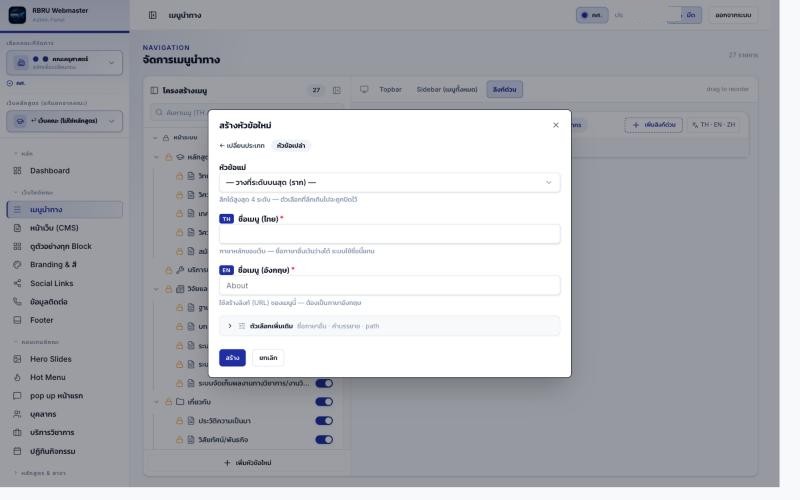Close the create new heading dialog

(556, 125)
